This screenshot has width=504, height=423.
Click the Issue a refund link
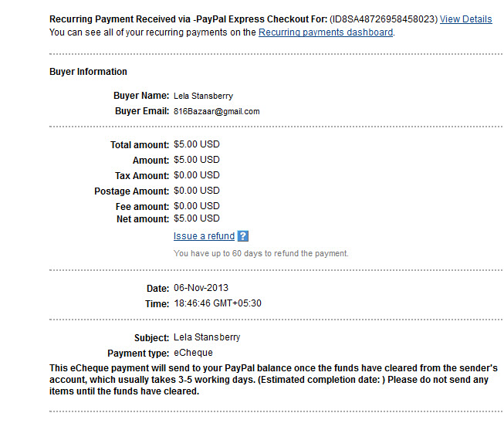(204, 236)
